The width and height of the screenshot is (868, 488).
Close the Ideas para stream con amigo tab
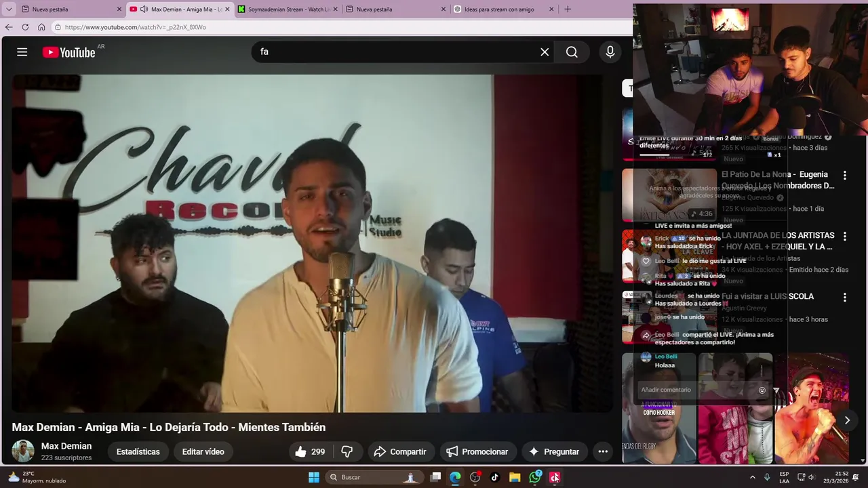[551, 9]
